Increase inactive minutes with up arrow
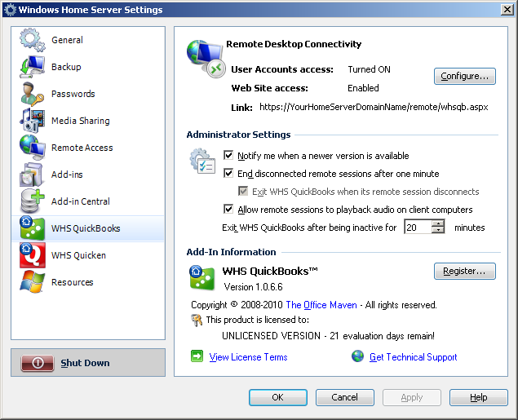This screenshot has width=518, height=420. pyautogui.click(x=438, y=223)
